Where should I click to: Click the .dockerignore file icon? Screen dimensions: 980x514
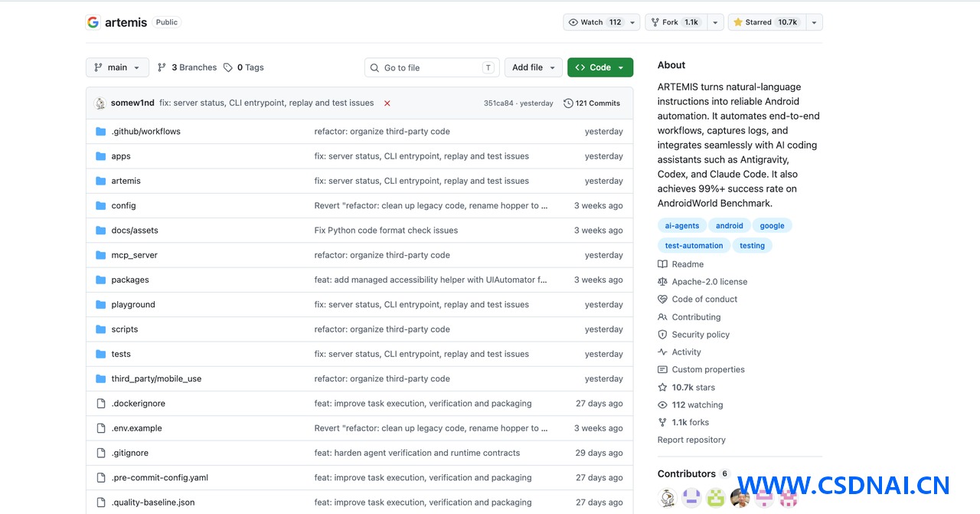(100, 404)
